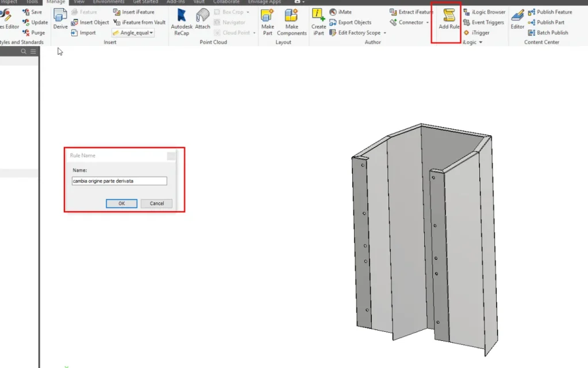Click Batch Publish
Screen dimensions: 588x368
548,33
